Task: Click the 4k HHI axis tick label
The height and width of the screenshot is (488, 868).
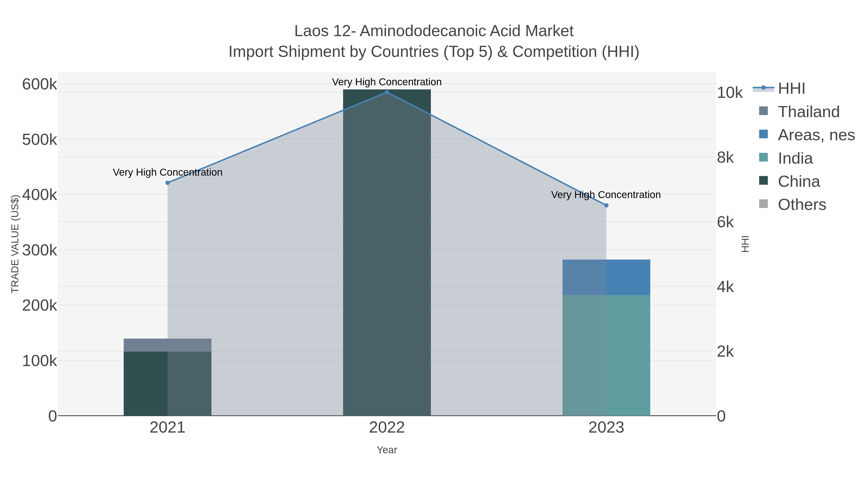Action: 725,287
